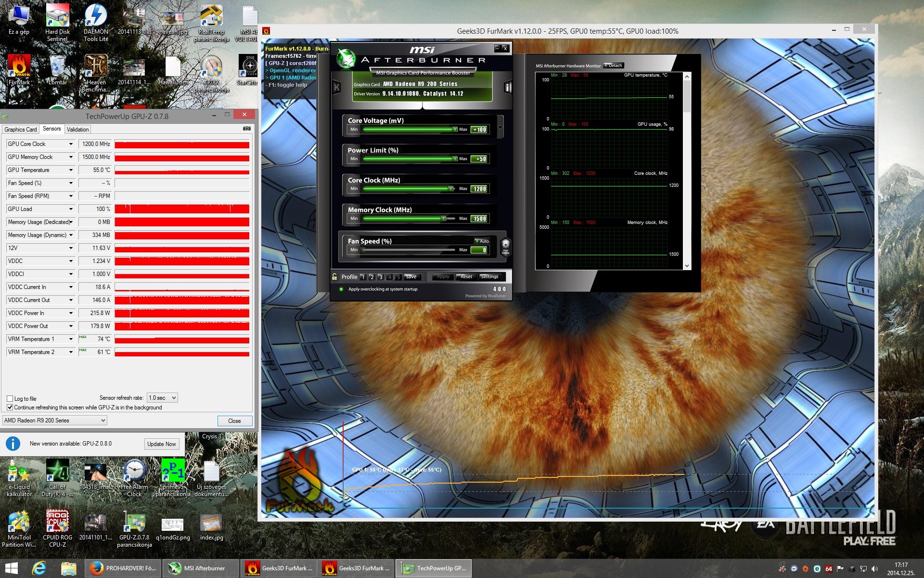The image size is (924, 578).
Task: Expand the Core Voltage side arrow in Afterburner
Action: click(x=500, y=128)
